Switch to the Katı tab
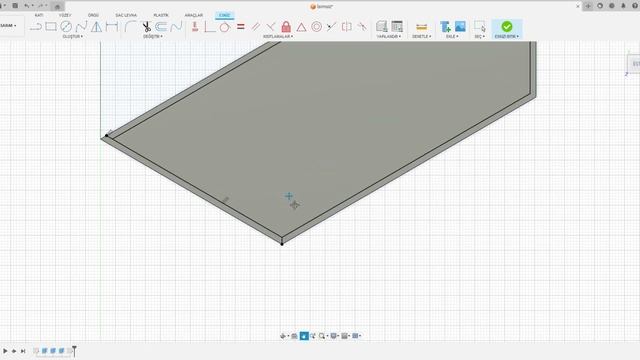Viewport: 640px width, 360px height. pos(39,15)
